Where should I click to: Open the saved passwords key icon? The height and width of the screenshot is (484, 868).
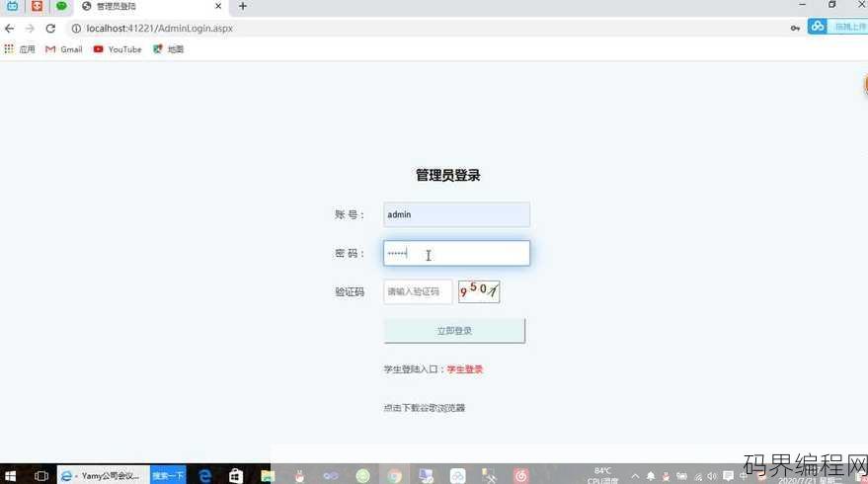pos(795,29)
